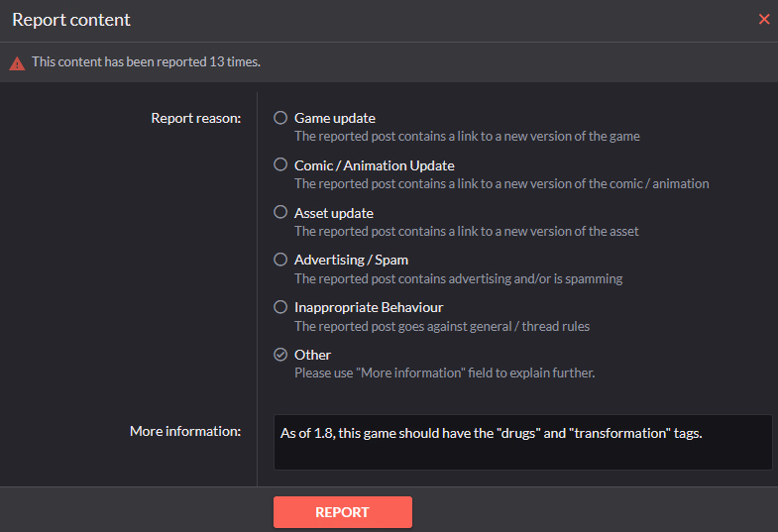This screenshot has width=778, height=532.
Task: Select the Asset update radio button
Action: [x=280, y=212]
